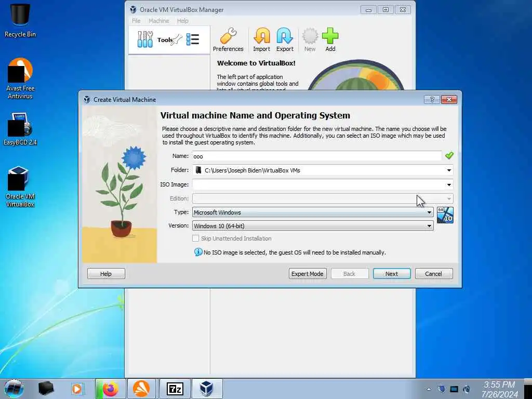Click the taskbar clock showing 3:55 PM
The image size is (532, 399).
pyautogui.click(x=499, y=389)
